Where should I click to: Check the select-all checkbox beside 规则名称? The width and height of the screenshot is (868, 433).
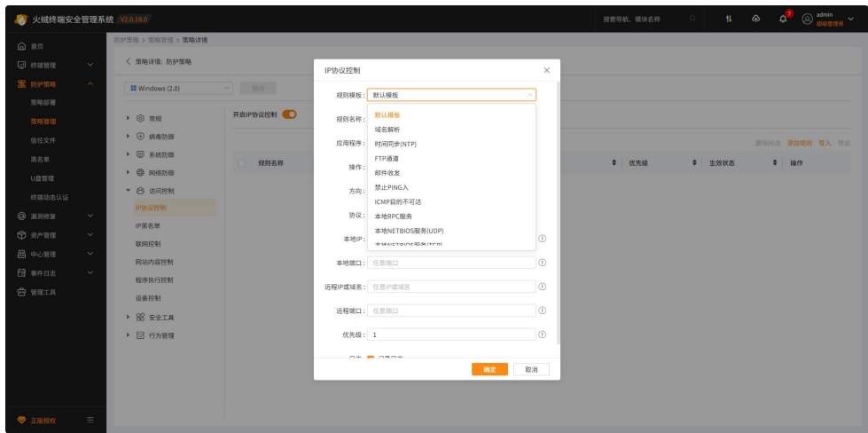click(242, 163)
